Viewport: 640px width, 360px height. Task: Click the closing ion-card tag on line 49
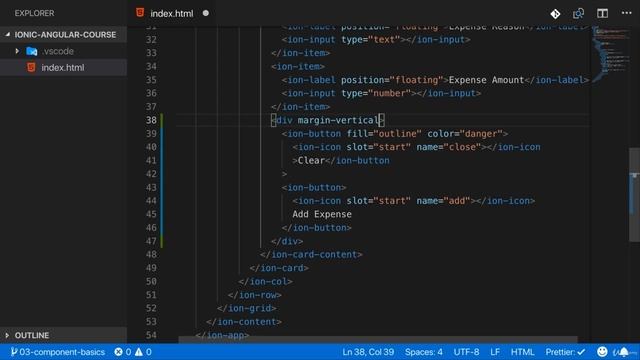(279, 268)
